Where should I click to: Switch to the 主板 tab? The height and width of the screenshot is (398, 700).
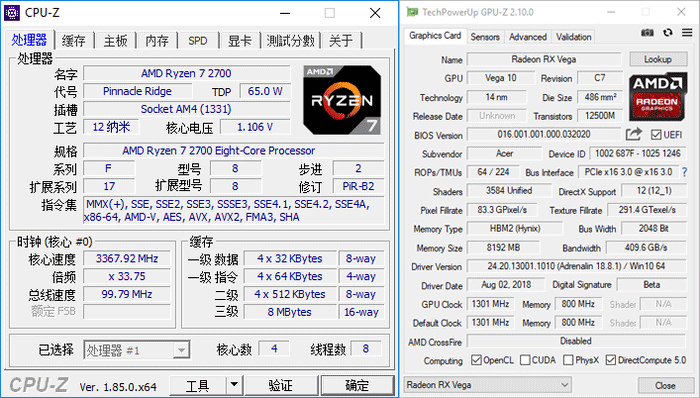click(116, 41)
